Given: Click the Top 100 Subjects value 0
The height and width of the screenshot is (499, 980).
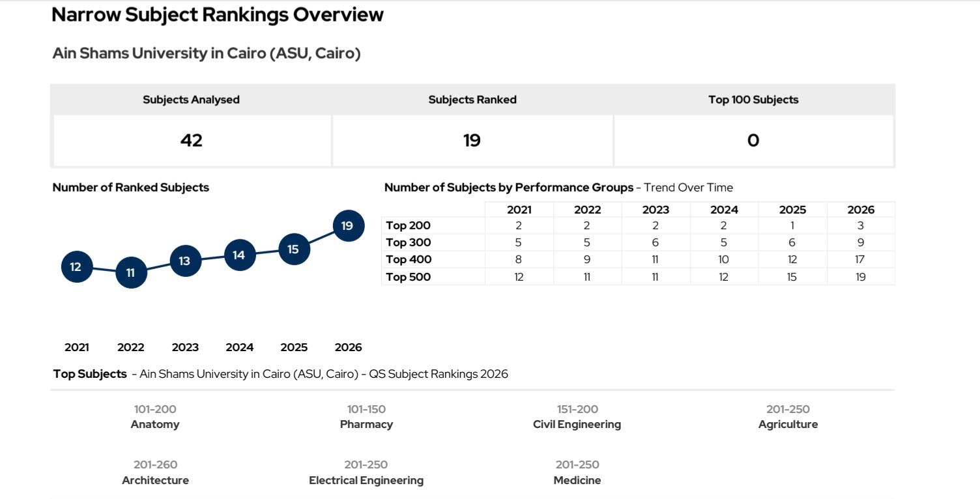Looking at the screenshot, I should (x=753, y=141).
